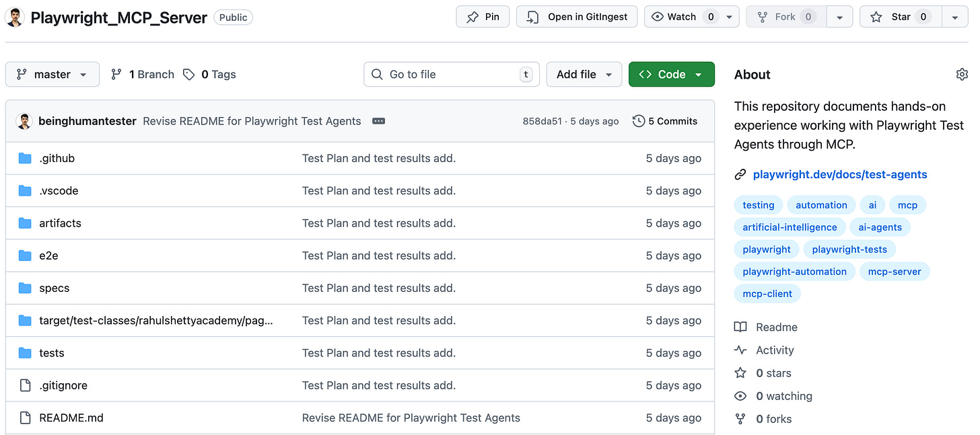The image size is (980, 435).
Task: Fork the repository with Fork button
Action: point(785,17)
